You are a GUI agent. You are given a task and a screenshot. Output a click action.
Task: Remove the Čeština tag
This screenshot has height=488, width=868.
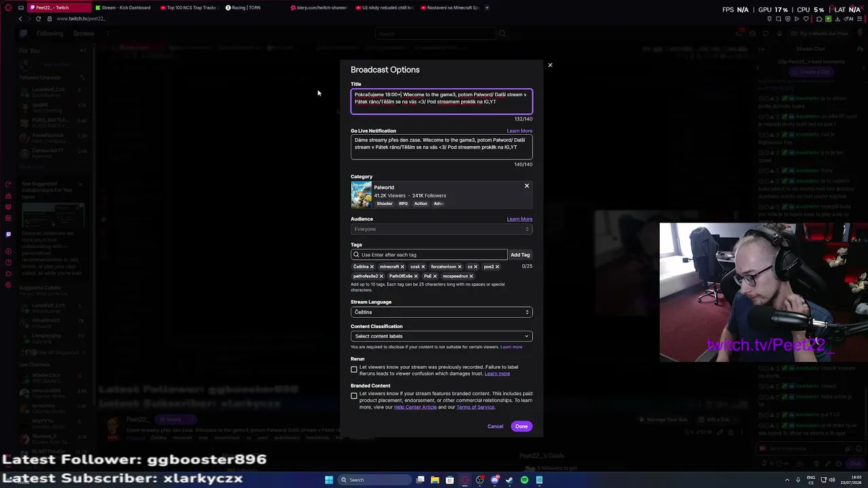click(x=372, y=266)
